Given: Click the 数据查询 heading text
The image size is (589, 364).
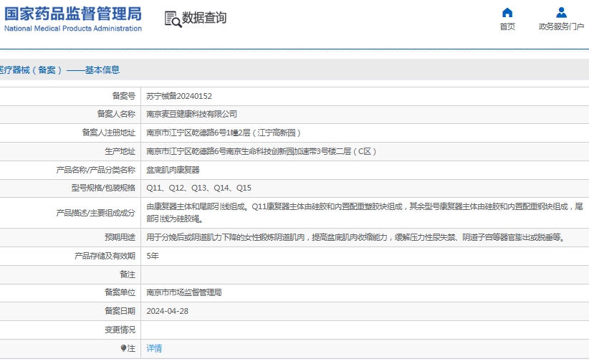Looking at the screenshot, I should click(204, 18).
